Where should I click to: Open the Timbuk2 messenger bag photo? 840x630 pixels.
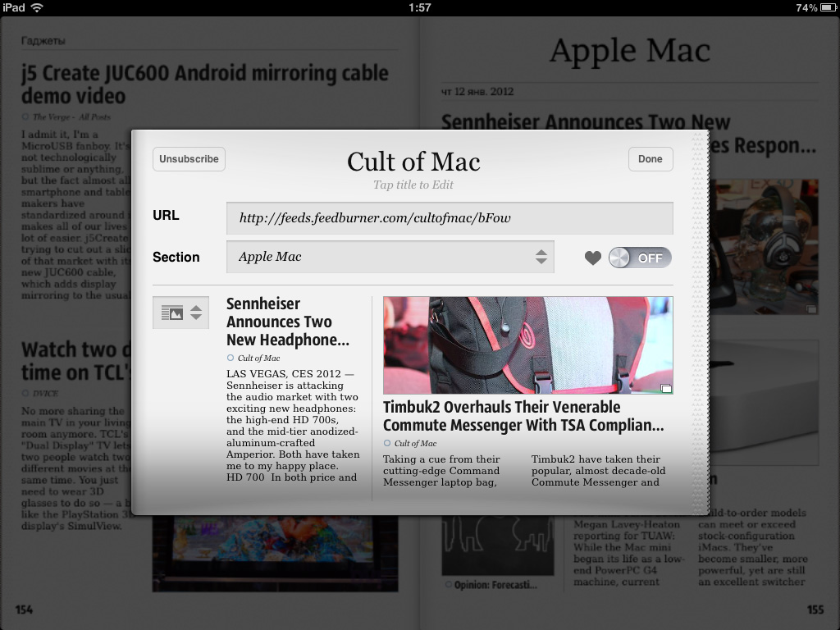[527, 345]
